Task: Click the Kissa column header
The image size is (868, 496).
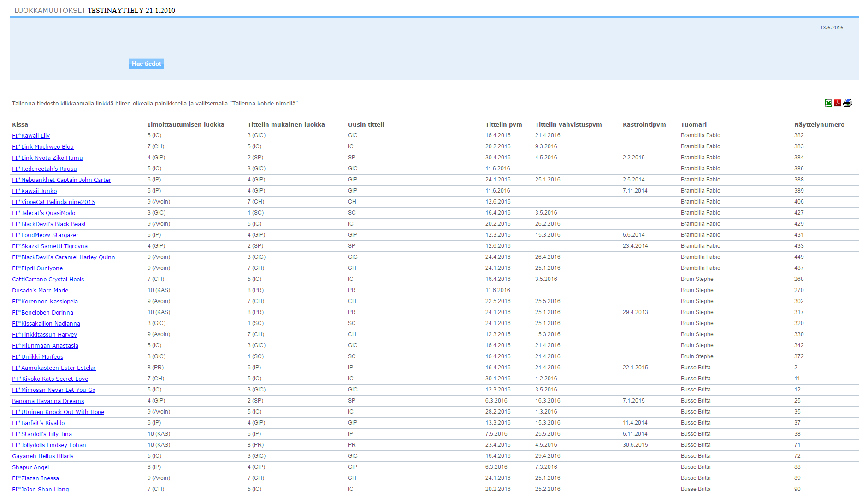Action: coord(20,125)
